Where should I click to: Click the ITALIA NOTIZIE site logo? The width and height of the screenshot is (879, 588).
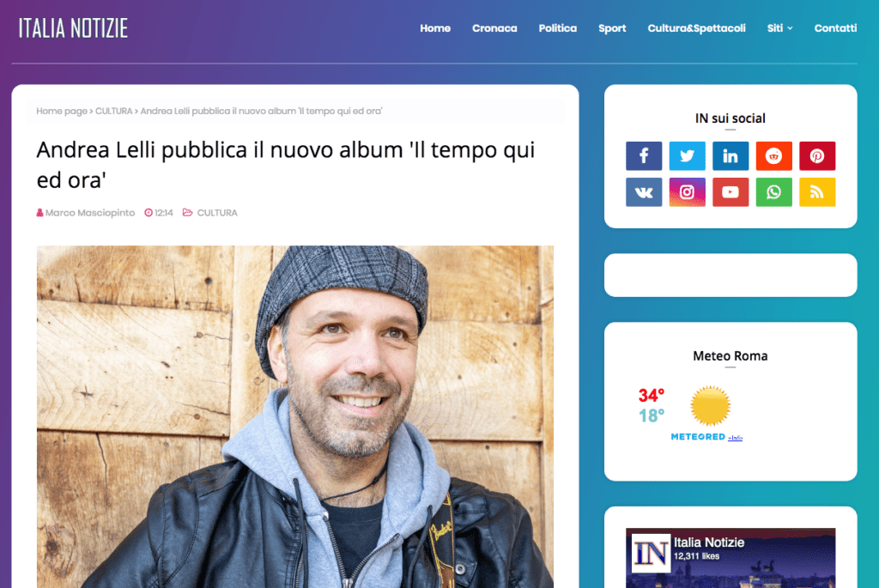click(74, 28)
